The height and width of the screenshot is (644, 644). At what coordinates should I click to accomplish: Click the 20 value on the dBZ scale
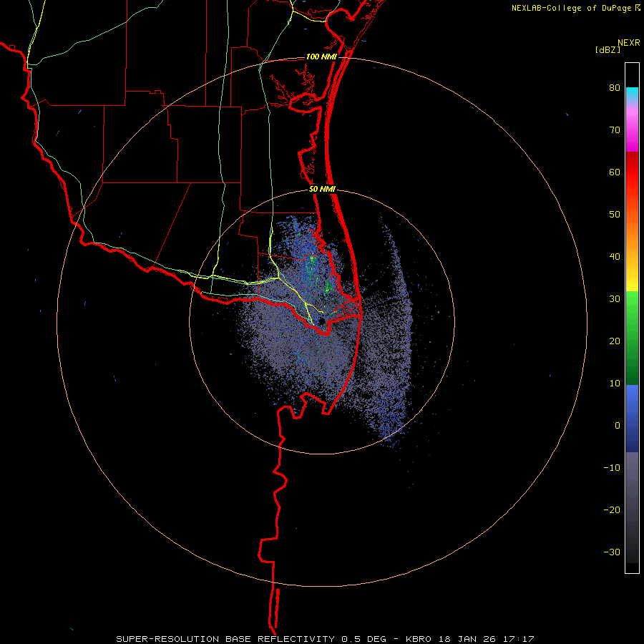pyautogui.click(x=615, y=341)
